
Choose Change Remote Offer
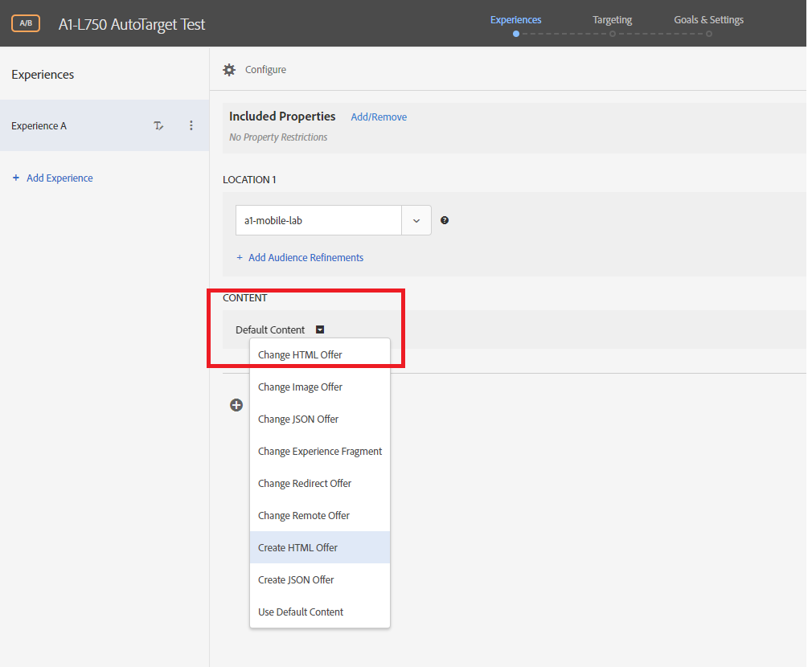tap(320, 515)
